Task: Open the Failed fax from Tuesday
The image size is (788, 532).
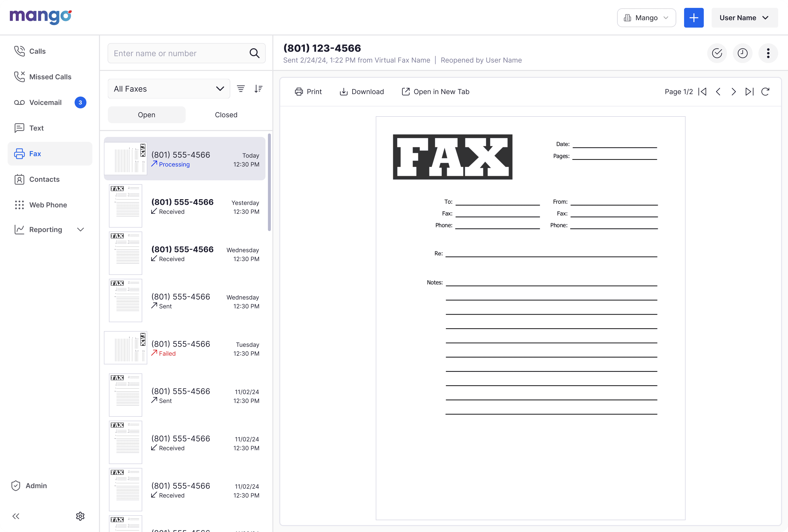Action: [184, 348]
